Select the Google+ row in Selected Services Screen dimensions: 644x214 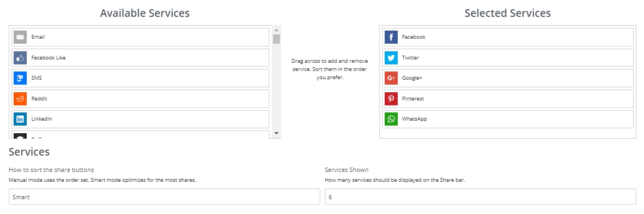508,78
